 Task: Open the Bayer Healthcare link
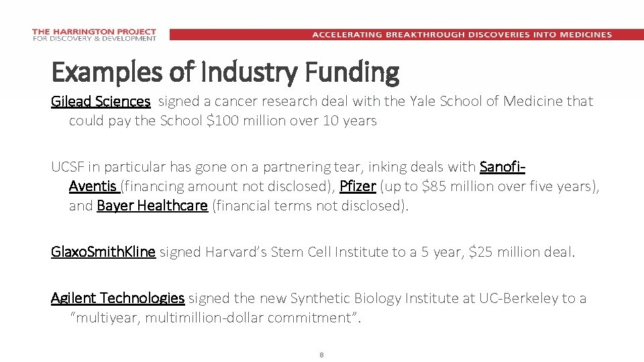(x=152, y=206)
